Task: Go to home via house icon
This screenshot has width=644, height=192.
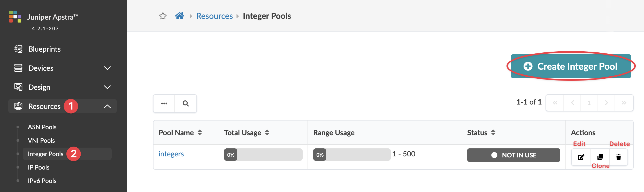Action: point(180,16)
